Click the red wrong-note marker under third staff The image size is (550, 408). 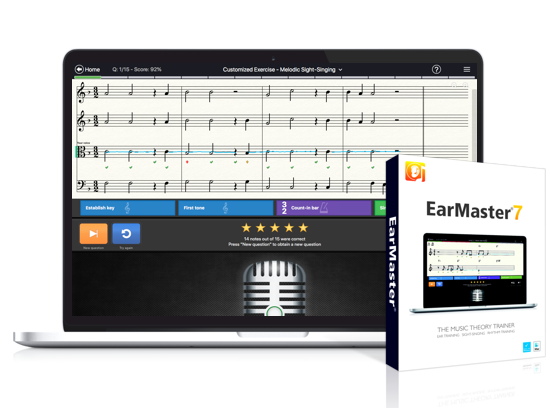tap(187, 162)
